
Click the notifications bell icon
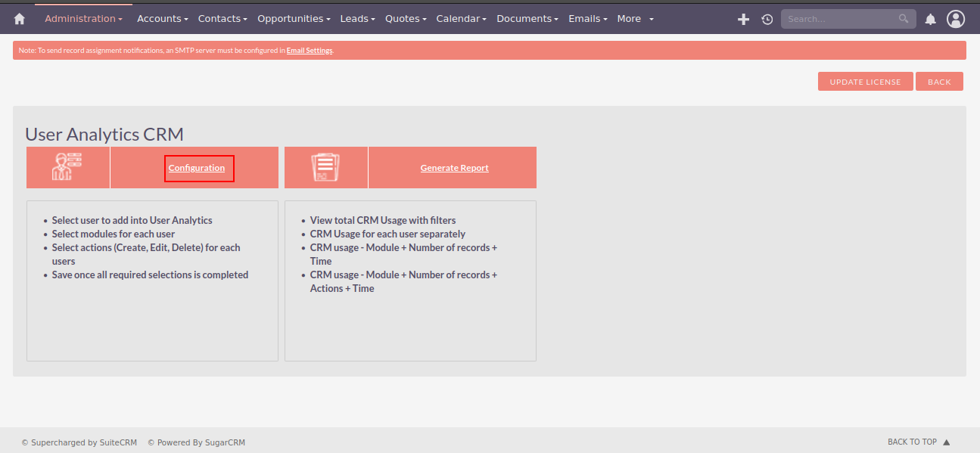tap(930, 18)
